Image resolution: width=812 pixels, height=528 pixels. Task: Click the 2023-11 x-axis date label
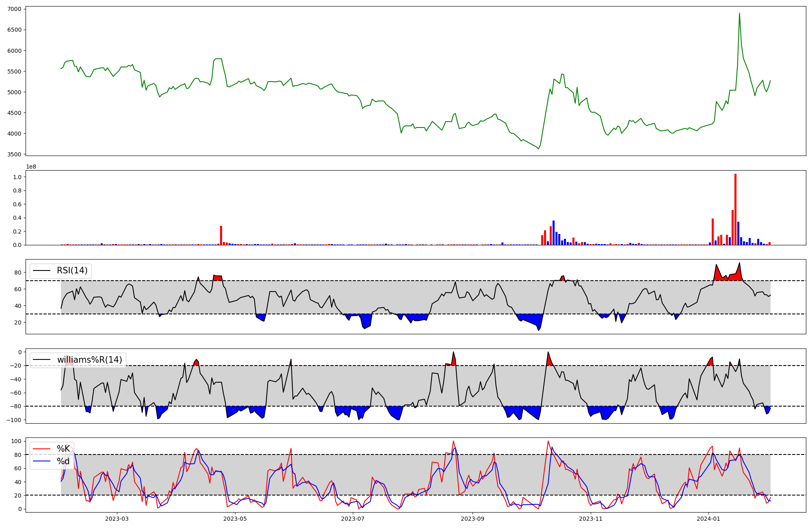pos(591,519)
